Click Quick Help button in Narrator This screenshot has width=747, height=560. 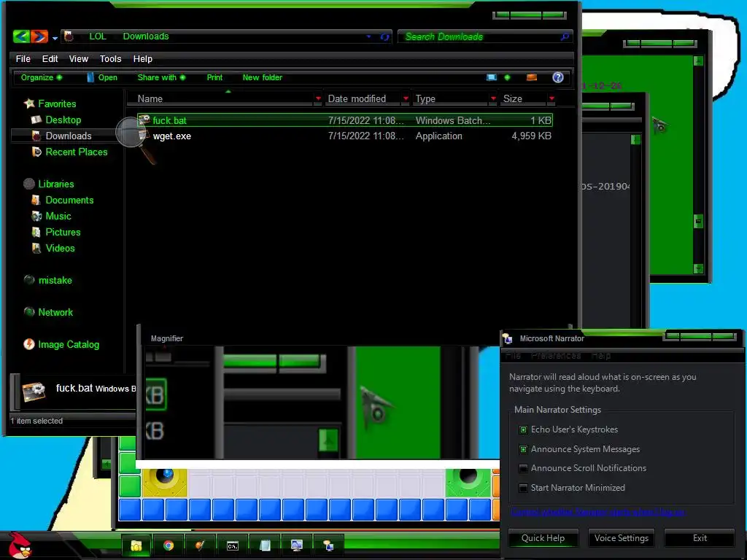(x=543, y=537)
